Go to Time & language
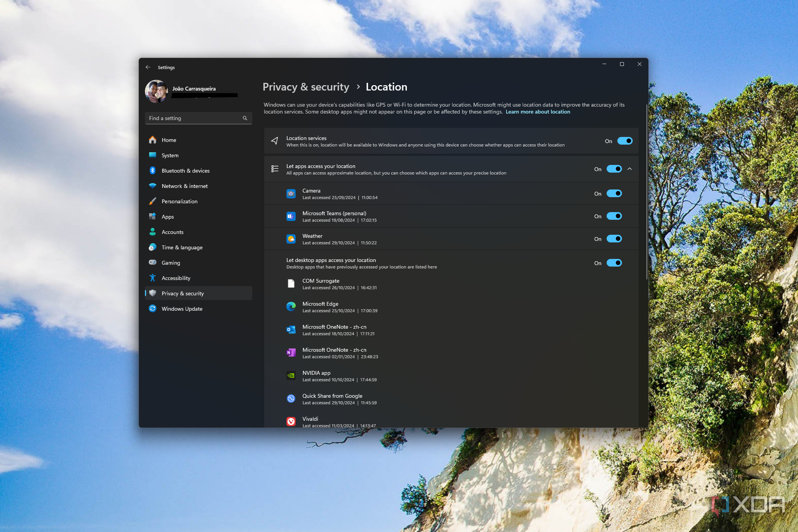This screenshot has width=798, height=532. click(x=198, y=247)
